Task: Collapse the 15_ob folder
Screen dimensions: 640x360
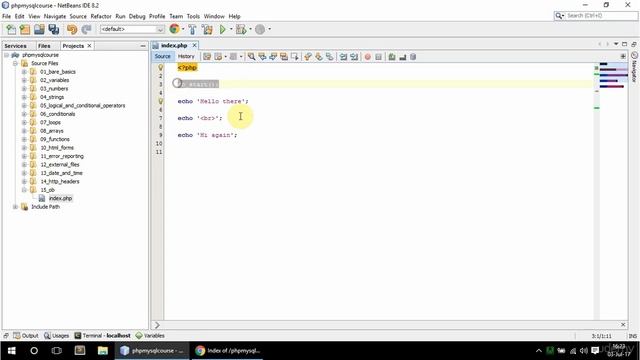Action: tap(24, 190)
